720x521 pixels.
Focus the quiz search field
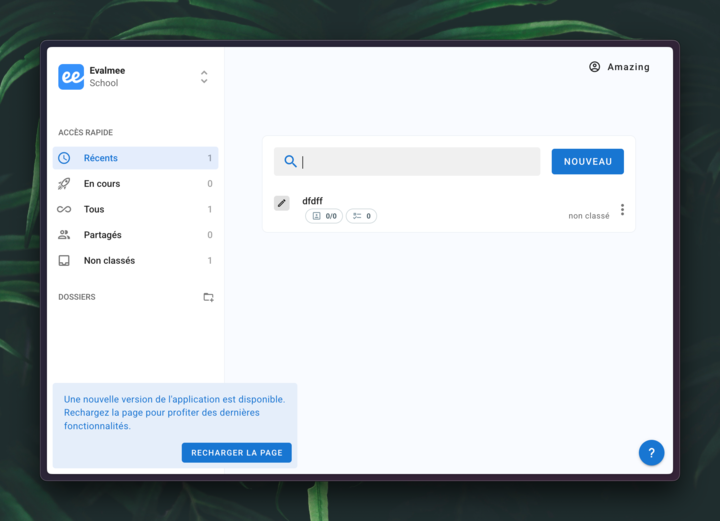[x=407, y=162]
